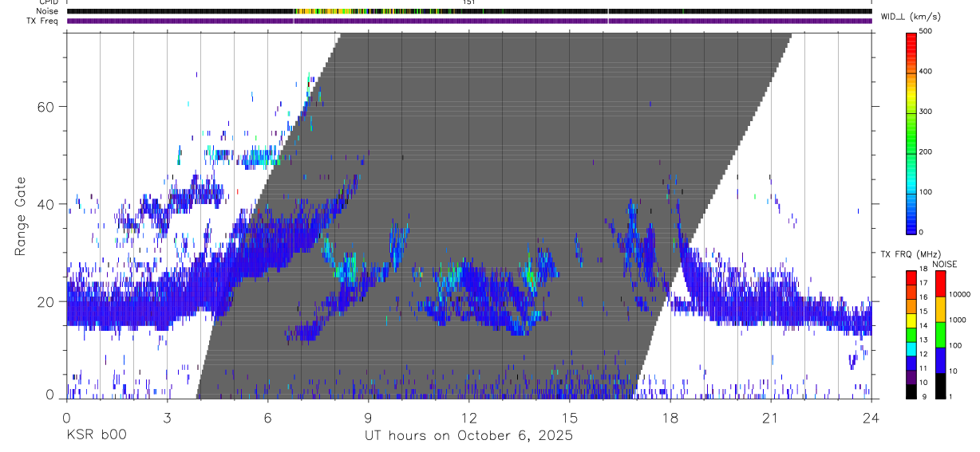Viewport: 980px width, 452px height.
Task: Click y-axis tick label '60'
Action: click(x=47, y=106)
